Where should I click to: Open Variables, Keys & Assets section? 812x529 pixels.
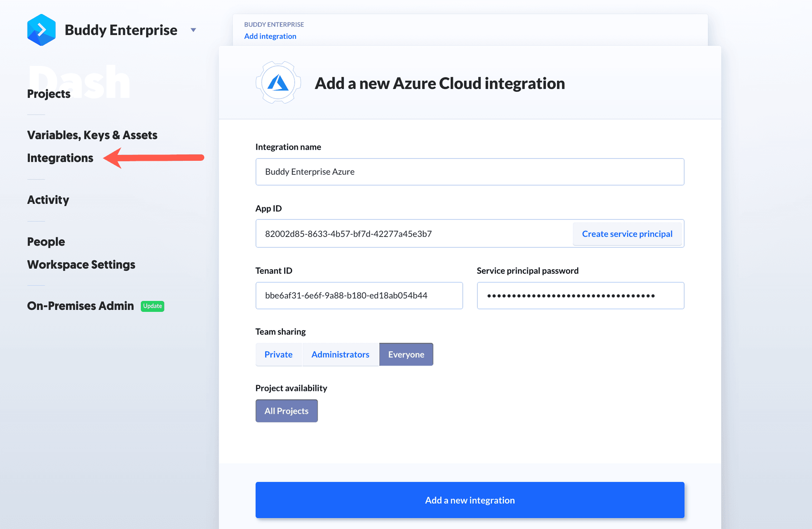(92, 135)
